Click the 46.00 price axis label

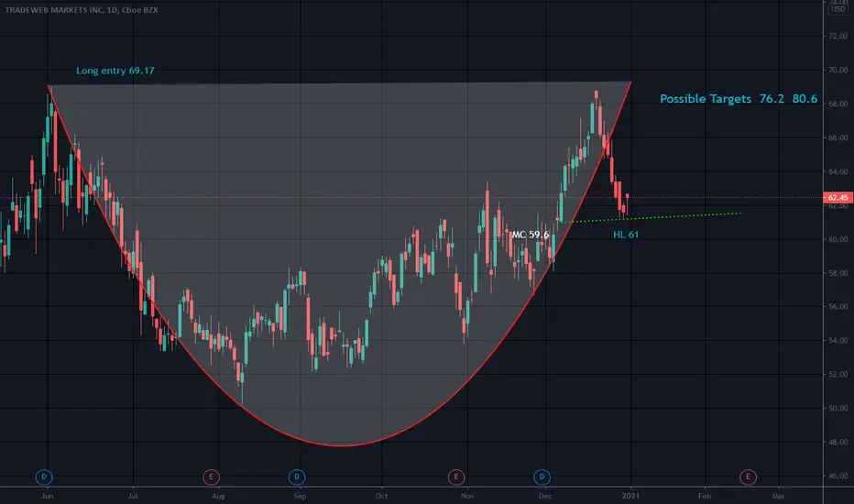pyautogui.click(x=838, y=476)
